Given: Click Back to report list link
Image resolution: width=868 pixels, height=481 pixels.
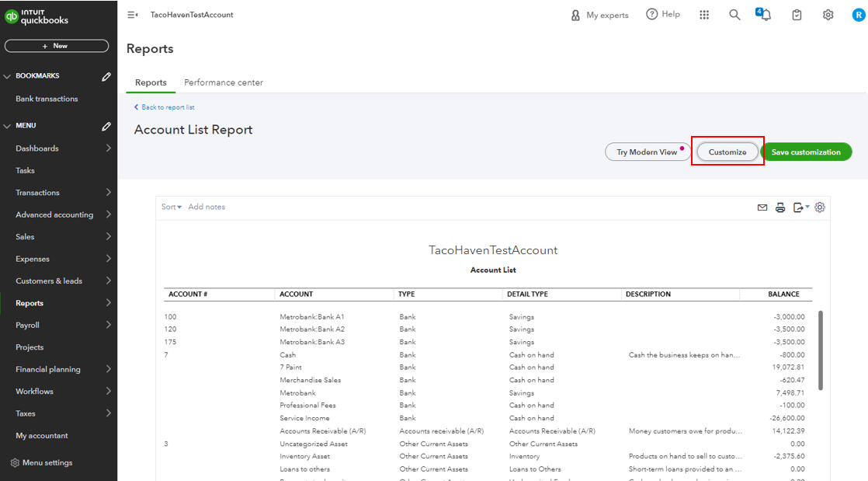Looking at the screenshot, I should tap(165, 107).
